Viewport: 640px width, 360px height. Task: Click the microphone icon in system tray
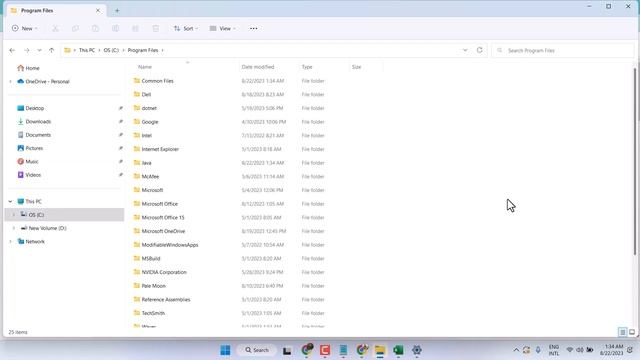coord(538,350)
